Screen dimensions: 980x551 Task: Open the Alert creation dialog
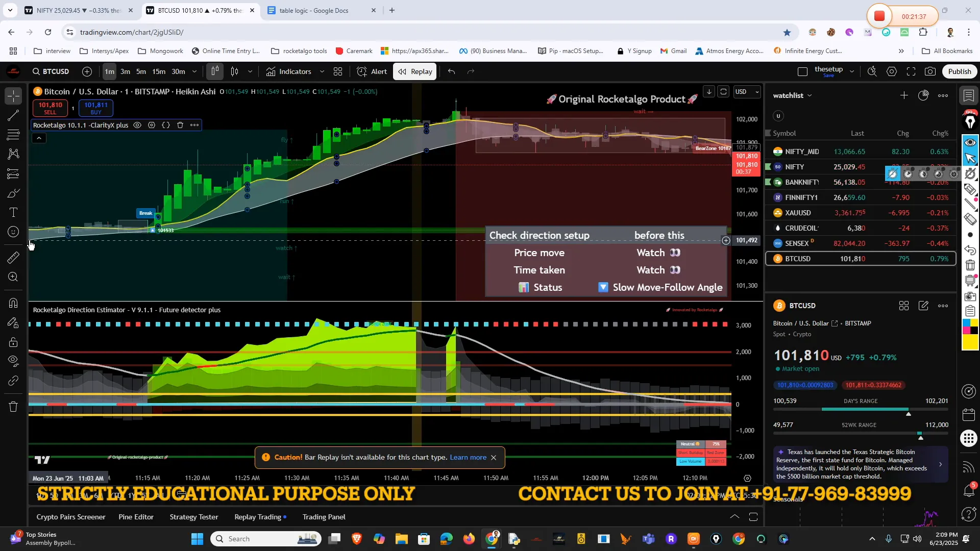(372, 71)
